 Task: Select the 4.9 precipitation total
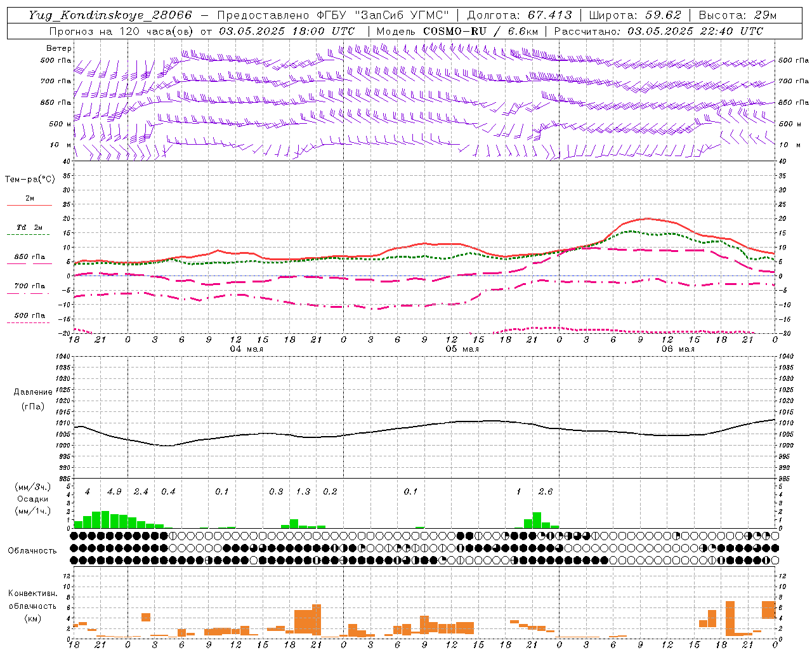click(x=114, y=492)
